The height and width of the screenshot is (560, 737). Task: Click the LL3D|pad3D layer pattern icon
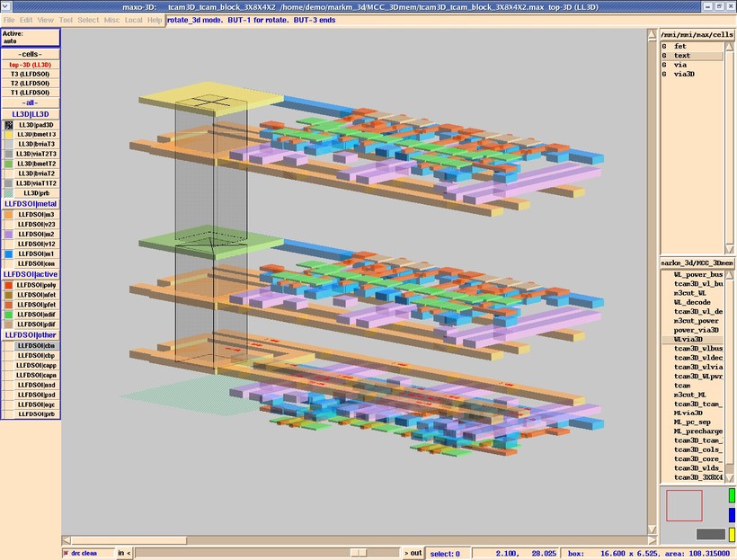[8, 125]
